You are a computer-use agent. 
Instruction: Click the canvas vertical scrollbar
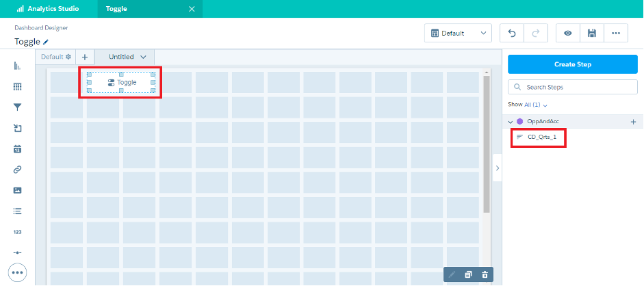487,144
